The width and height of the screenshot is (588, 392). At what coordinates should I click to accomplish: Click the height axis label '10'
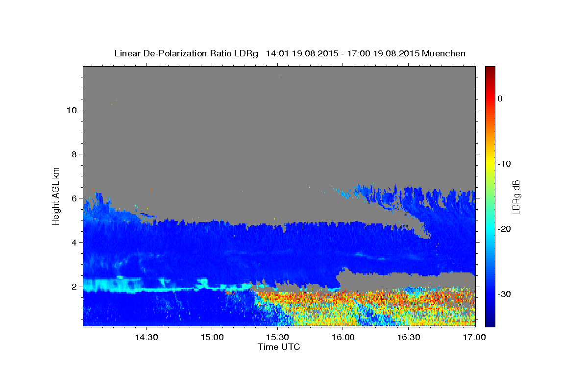coord(72,110)
